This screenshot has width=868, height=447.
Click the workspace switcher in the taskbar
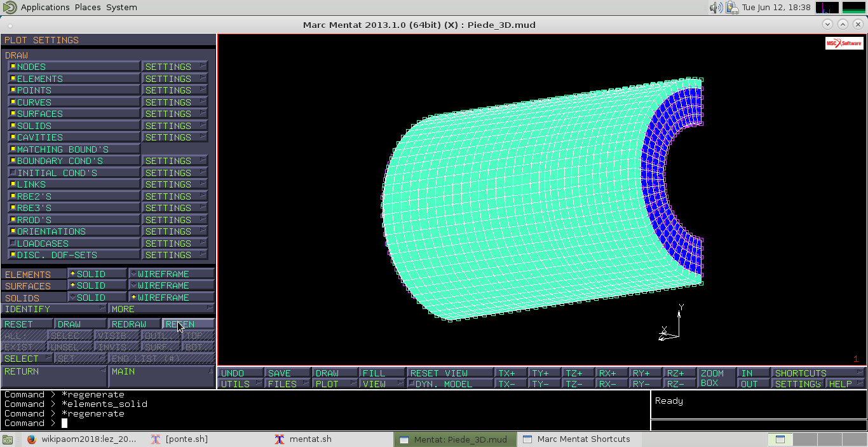[x=817, y=439]
